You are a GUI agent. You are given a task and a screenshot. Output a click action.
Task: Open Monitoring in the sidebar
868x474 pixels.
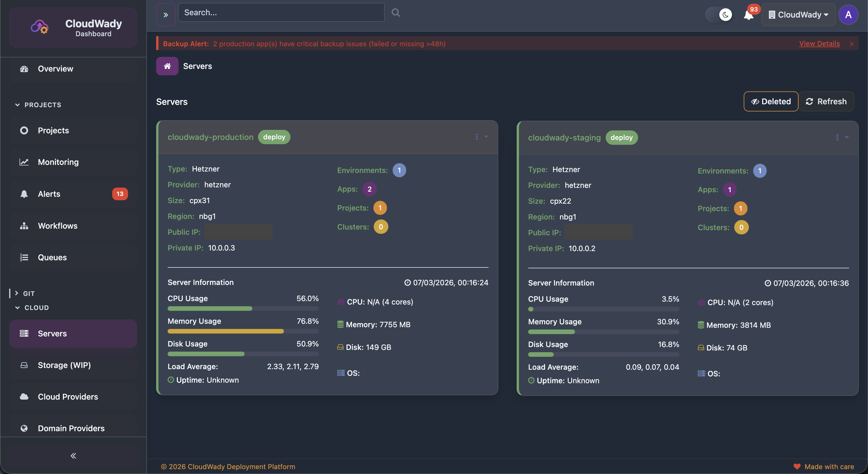pos(58,162)
